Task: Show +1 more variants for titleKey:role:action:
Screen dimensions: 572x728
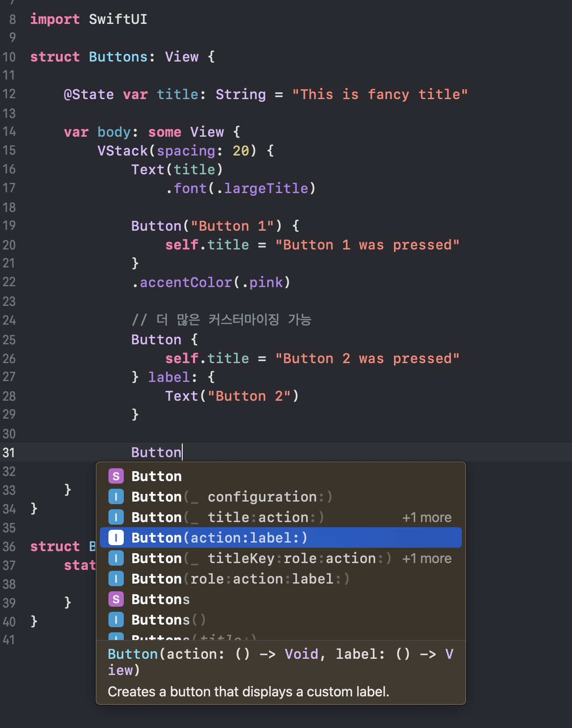Action: click(x=427, y=558)
